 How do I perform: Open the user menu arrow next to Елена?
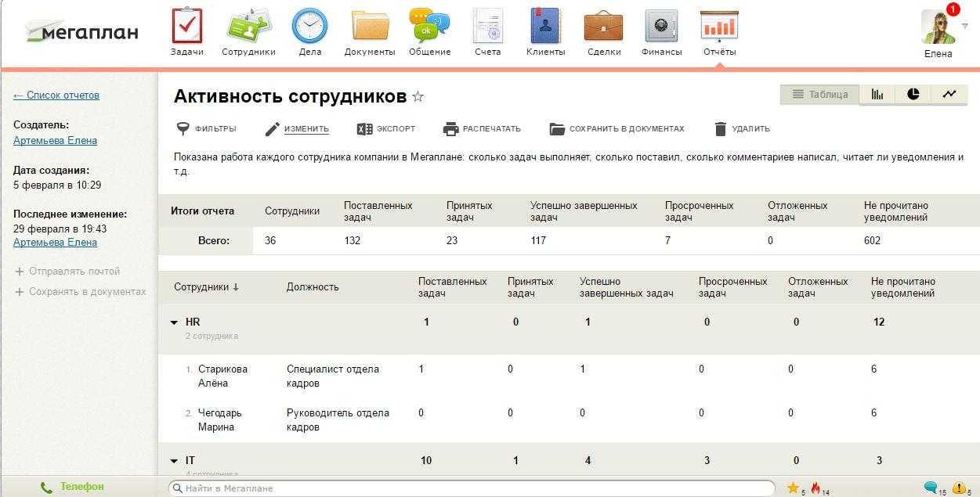(x=964, y=26)
